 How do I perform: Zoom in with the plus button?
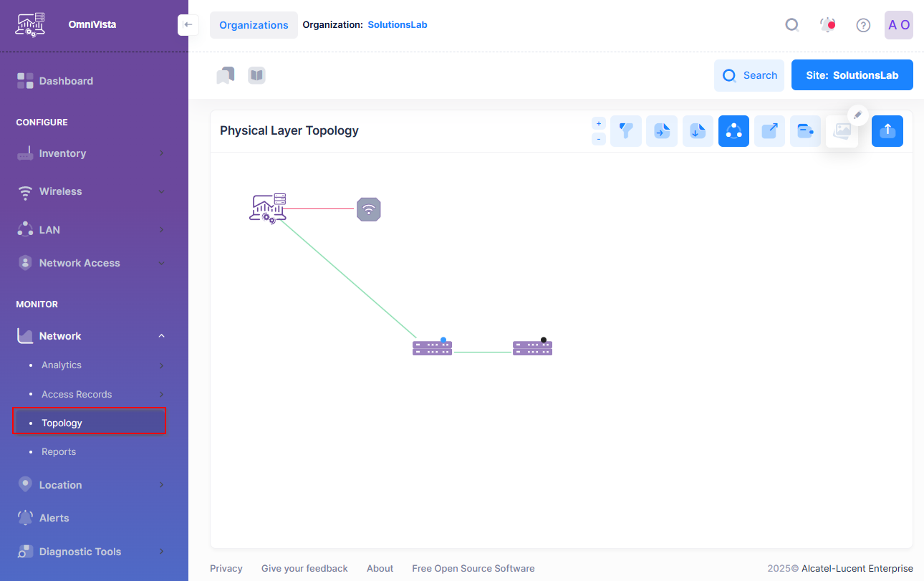pos(599,123)
